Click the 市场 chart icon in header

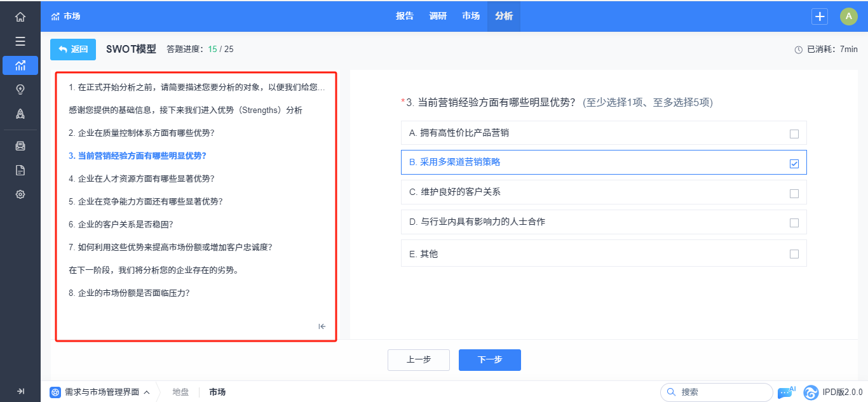coord(55,17)
